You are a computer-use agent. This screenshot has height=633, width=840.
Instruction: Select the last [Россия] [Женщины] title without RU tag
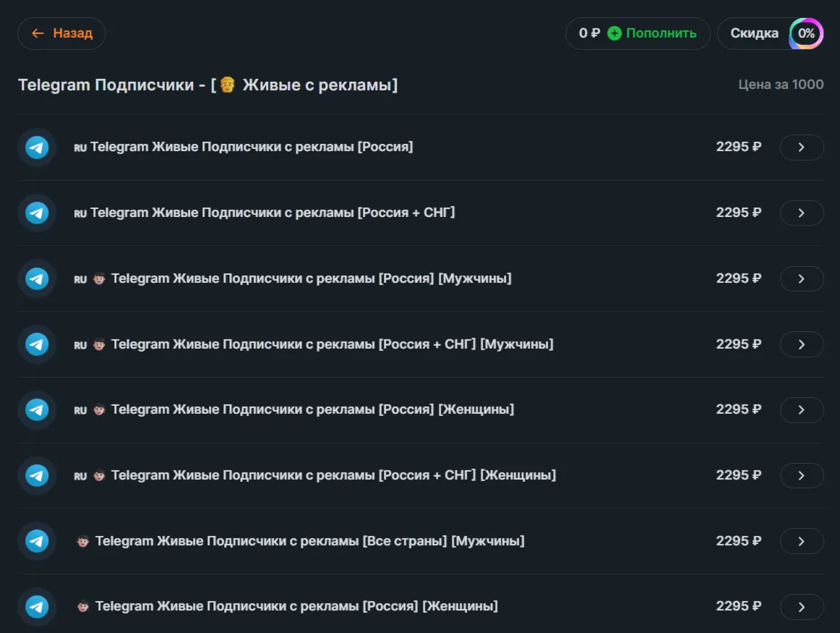[x=296, y=606]
